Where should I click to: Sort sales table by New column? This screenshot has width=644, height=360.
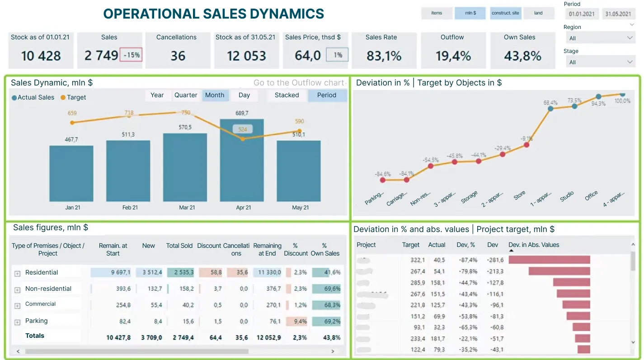click(x=148, y=246)
